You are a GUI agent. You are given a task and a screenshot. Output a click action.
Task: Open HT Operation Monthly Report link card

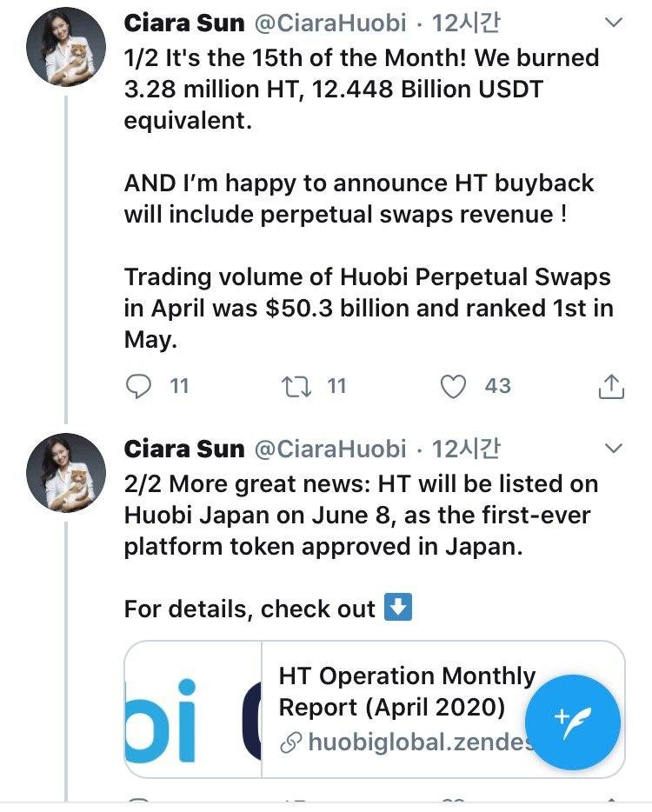[375, 709]
